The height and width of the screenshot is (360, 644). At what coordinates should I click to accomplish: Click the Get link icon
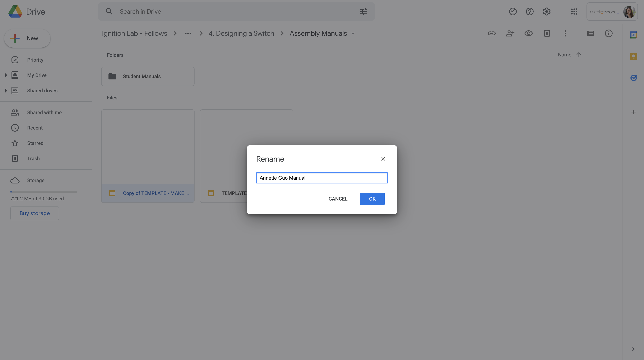point(491,33)
